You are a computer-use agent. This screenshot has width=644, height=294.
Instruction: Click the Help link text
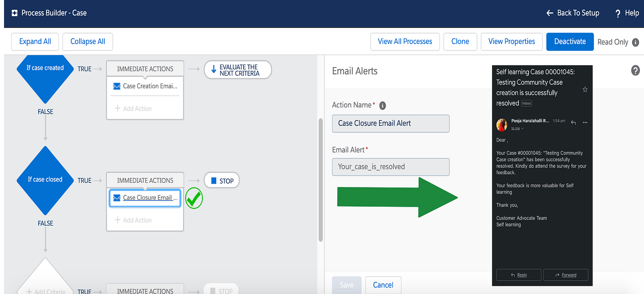point(632,13)
